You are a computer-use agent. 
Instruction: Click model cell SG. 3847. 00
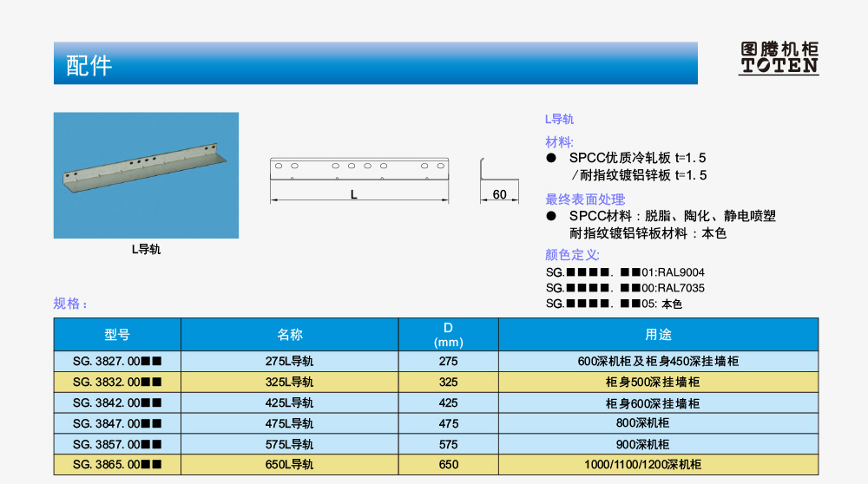click(x=117, y=423)
